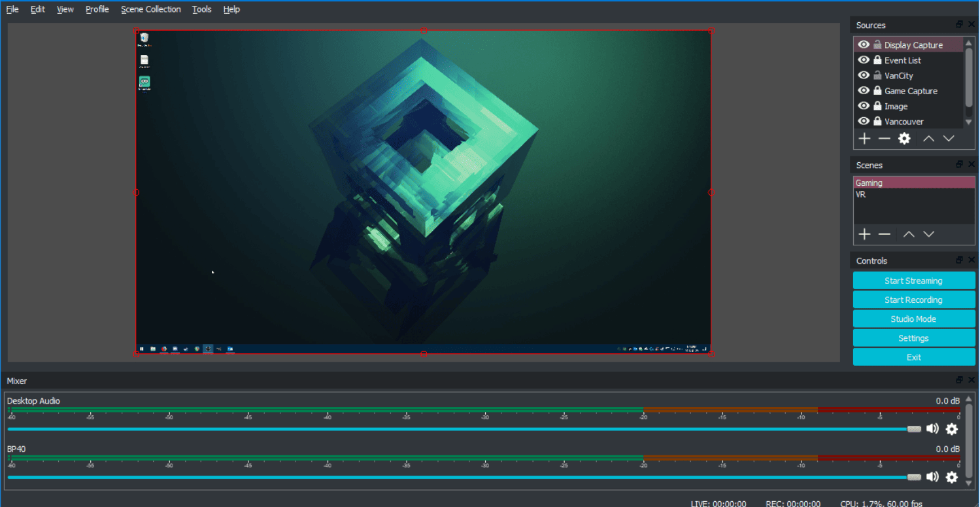Viewport: 980px width, 507px height.
Task: Click Start Streaming button
Action: (x=913, y=281)
